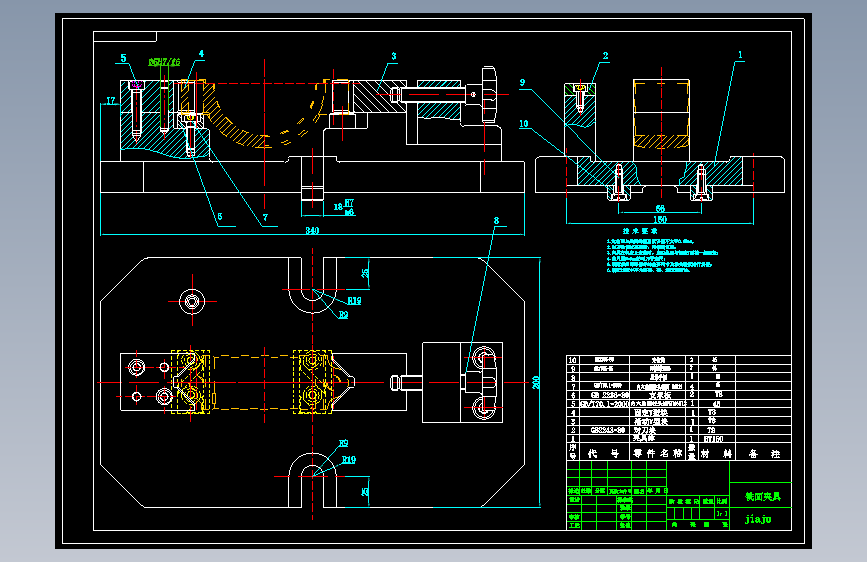Click part callout number 4 in the front view
Viewport: 867px width, 562px height.
[201, 54]
